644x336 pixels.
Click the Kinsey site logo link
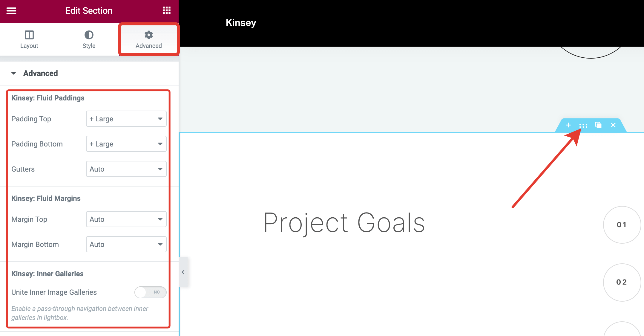pyautogui.click(x=241, y=23)
